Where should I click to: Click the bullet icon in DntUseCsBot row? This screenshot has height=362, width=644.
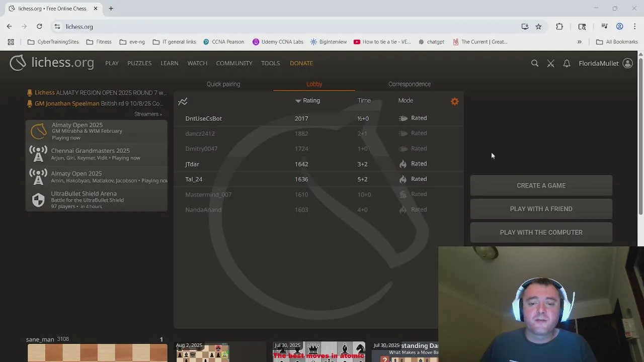coord(403,118)
